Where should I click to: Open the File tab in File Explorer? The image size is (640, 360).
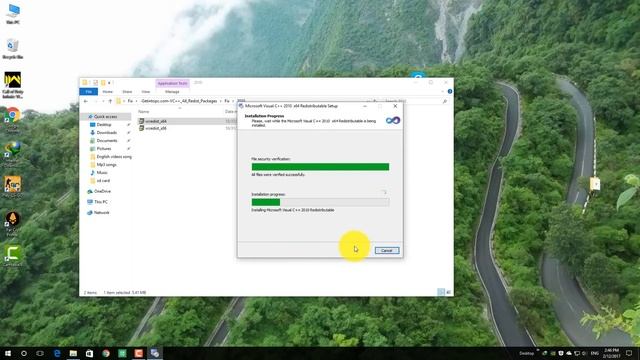click(x=89, y=92)
